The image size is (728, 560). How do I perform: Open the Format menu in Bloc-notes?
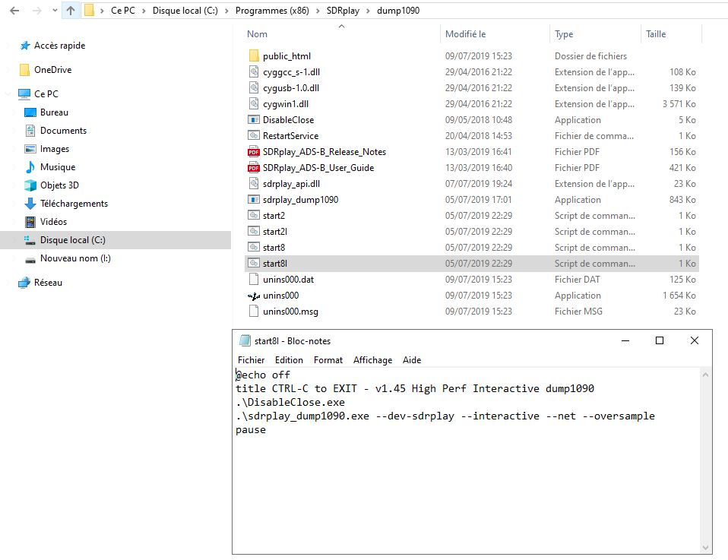click(328, 360)
